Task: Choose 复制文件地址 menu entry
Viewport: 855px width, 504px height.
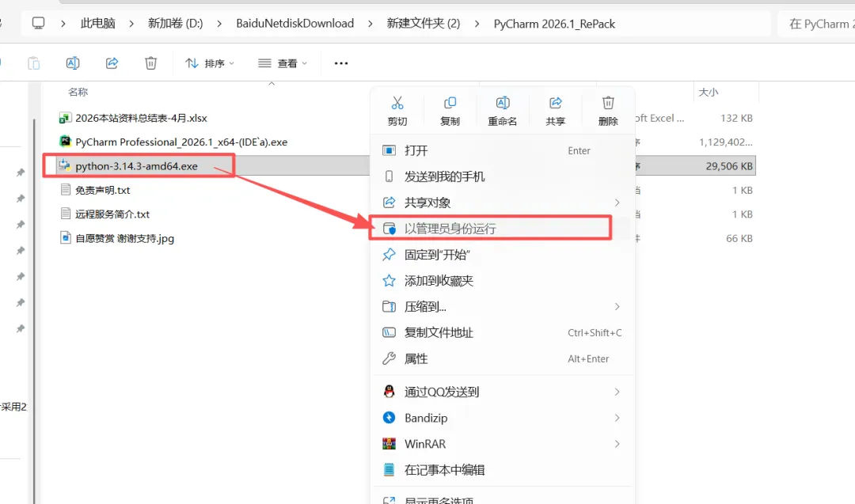Action: [x=502, y=333]
